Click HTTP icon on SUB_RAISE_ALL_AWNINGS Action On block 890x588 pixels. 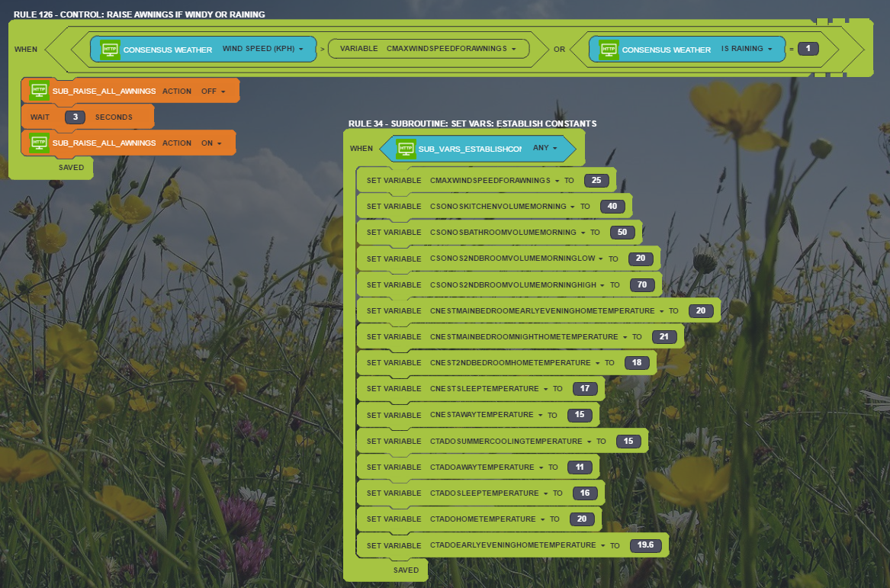pyautogui.click(x=40, y=143)
